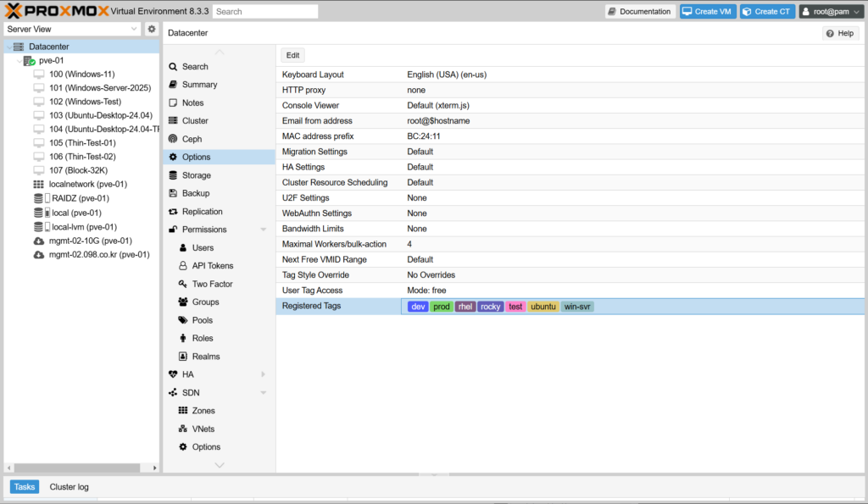Click the Create VM button
The height and width of the screenshot is (504, 868).
pyautogui.click(x=706, y=12)
